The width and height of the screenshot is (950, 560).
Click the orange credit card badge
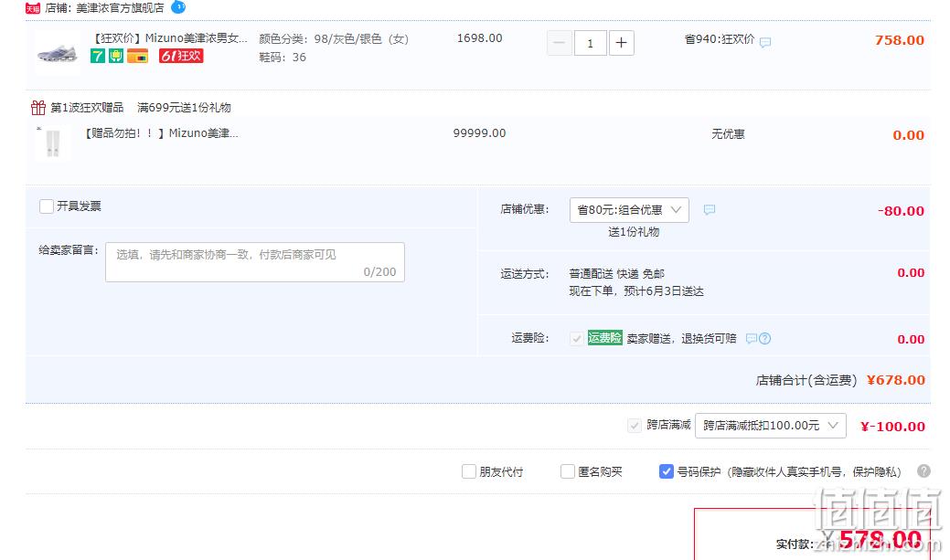coord(137,56)
